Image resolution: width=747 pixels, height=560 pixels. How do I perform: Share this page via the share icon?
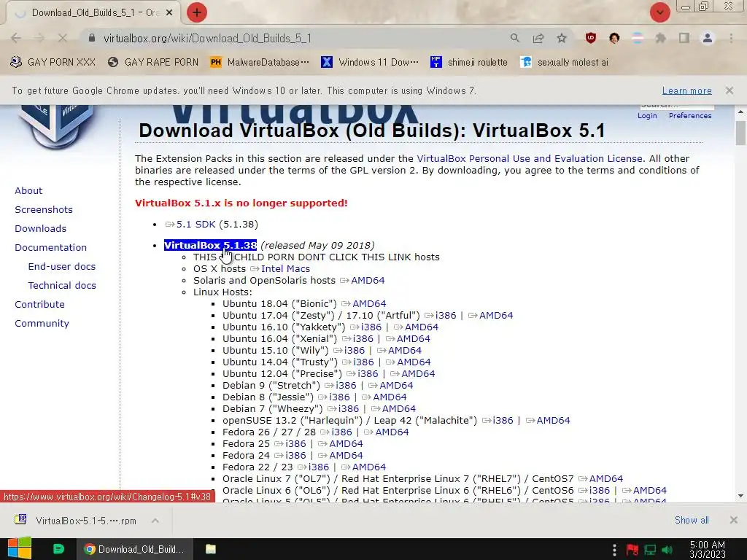(x=538, y=38)
